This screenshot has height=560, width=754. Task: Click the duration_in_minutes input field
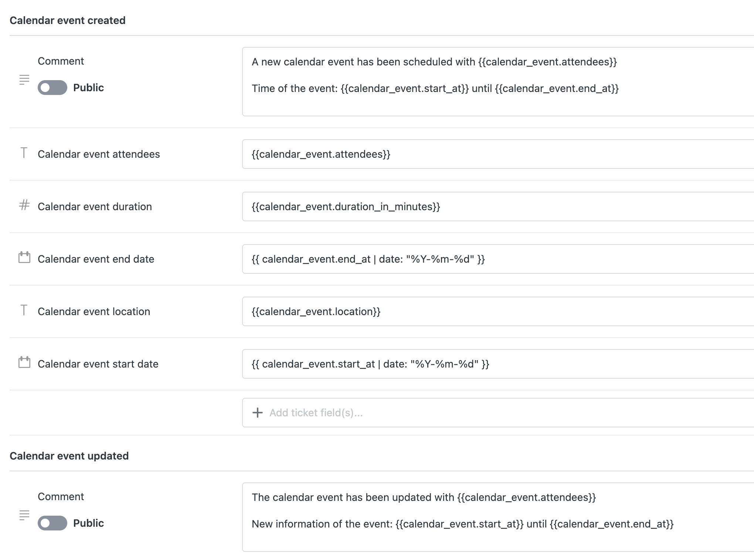pyautogui.click(x=498, y=206)
